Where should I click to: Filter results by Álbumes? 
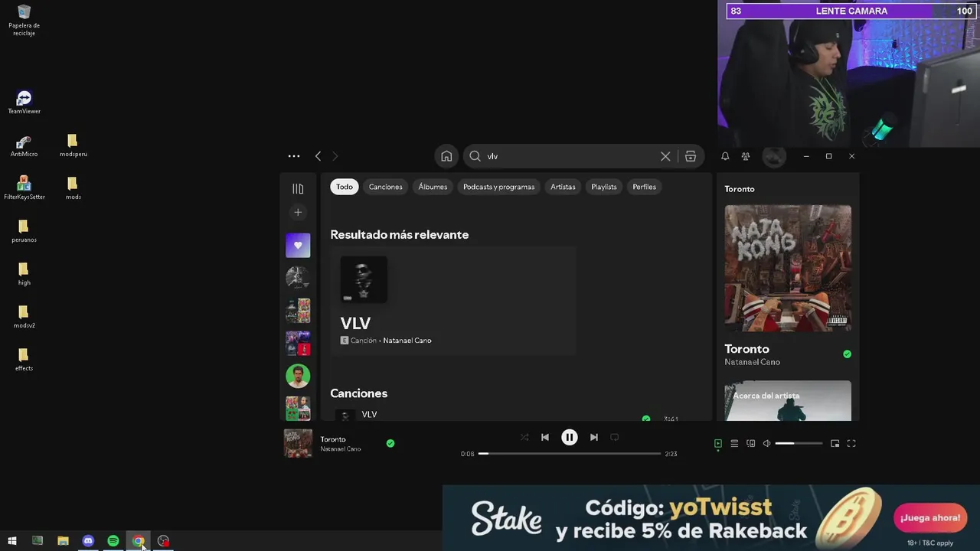[x=433, y=187]
